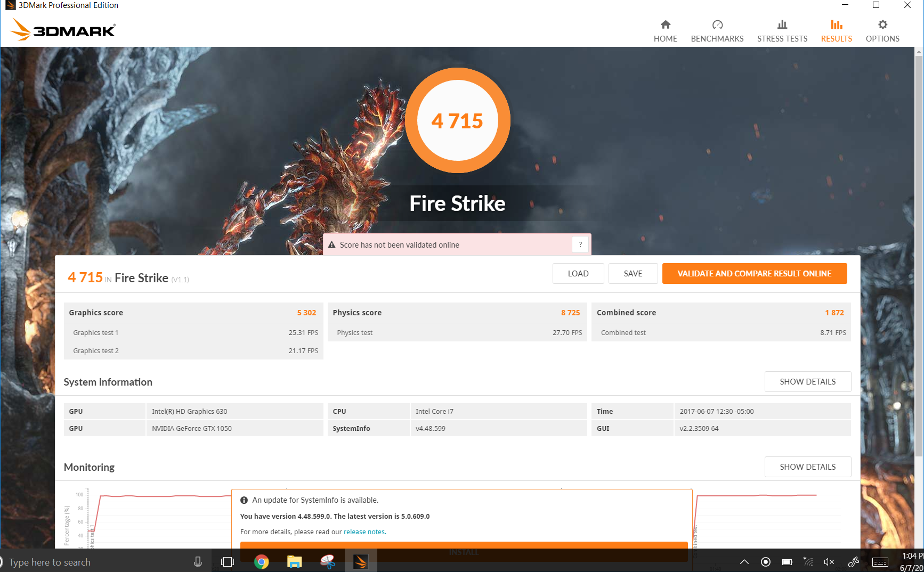Select the Physics test row
This screenshot has height=572, width=924.
click(457, 332)
